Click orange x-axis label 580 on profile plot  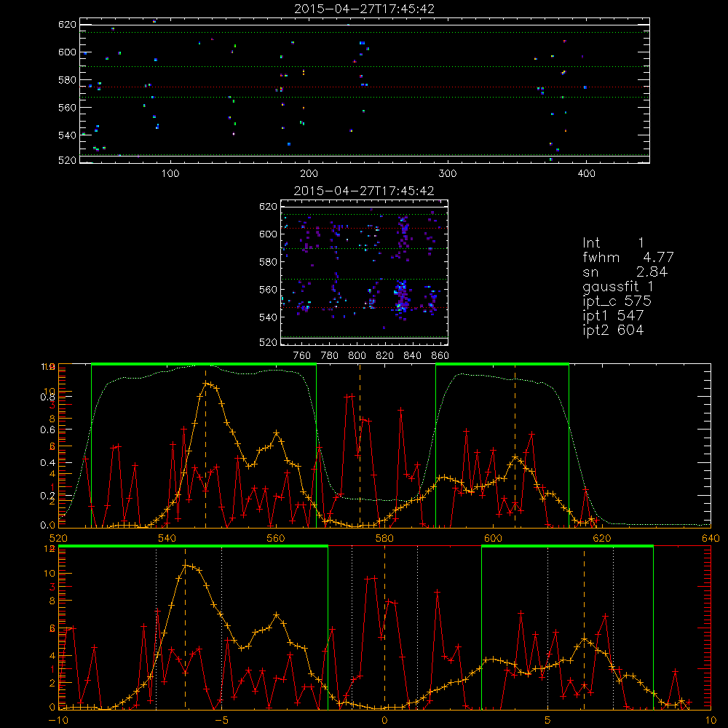pos(384,539)
